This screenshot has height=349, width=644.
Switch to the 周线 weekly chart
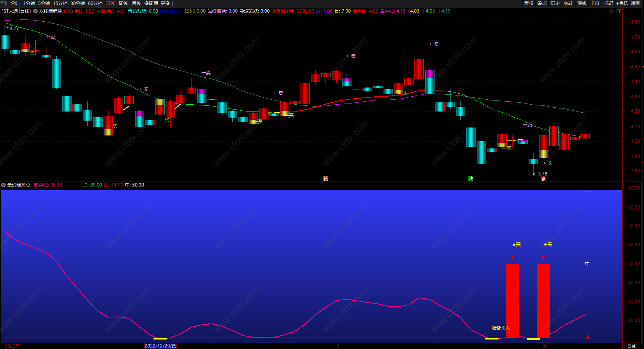(123, 3)
